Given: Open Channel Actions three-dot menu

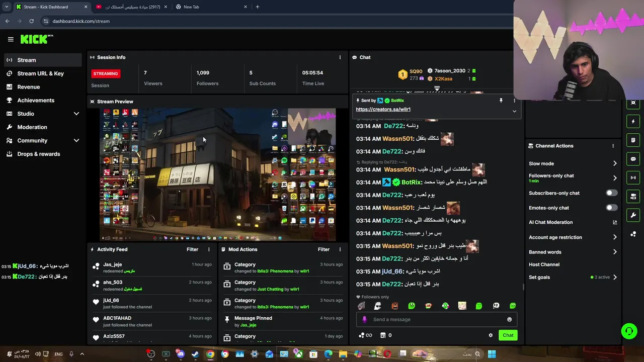Looking at the screenshot, I should tap(613, 146).
